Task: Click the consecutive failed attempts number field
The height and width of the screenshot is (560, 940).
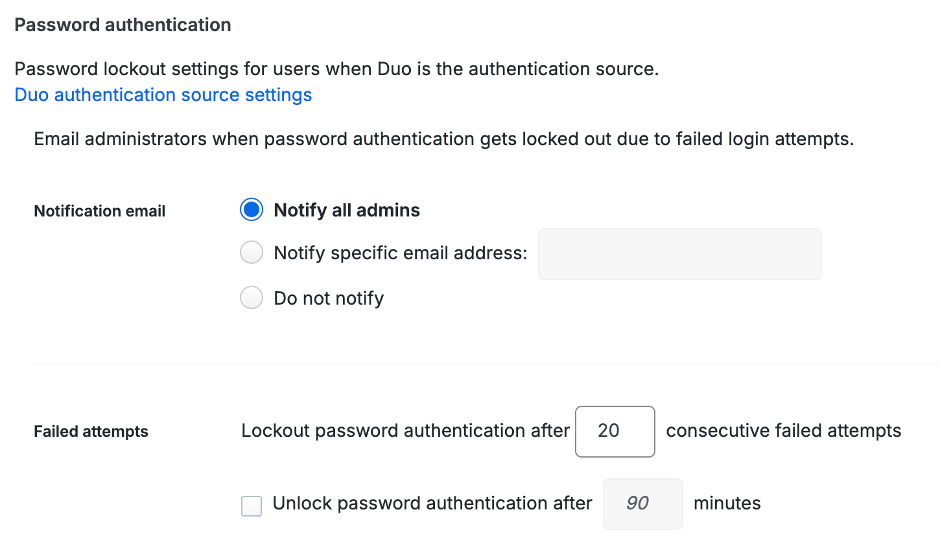Action: pos(615,432)
